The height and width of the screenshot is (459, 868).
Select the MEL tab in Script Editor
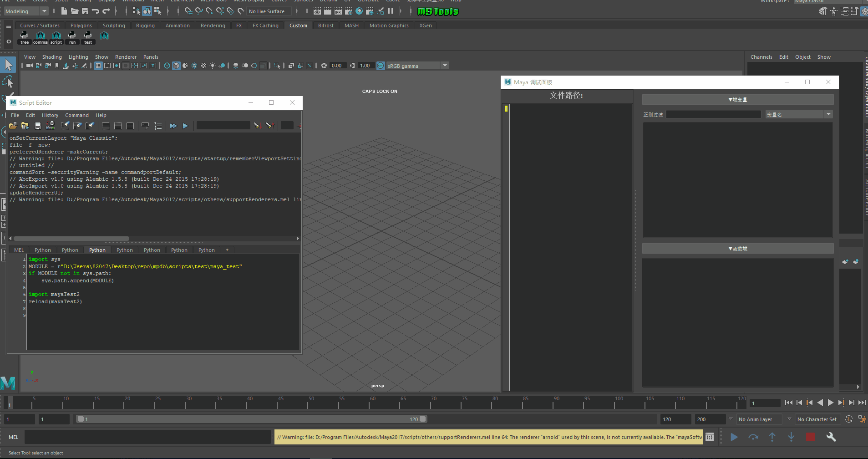19,250
